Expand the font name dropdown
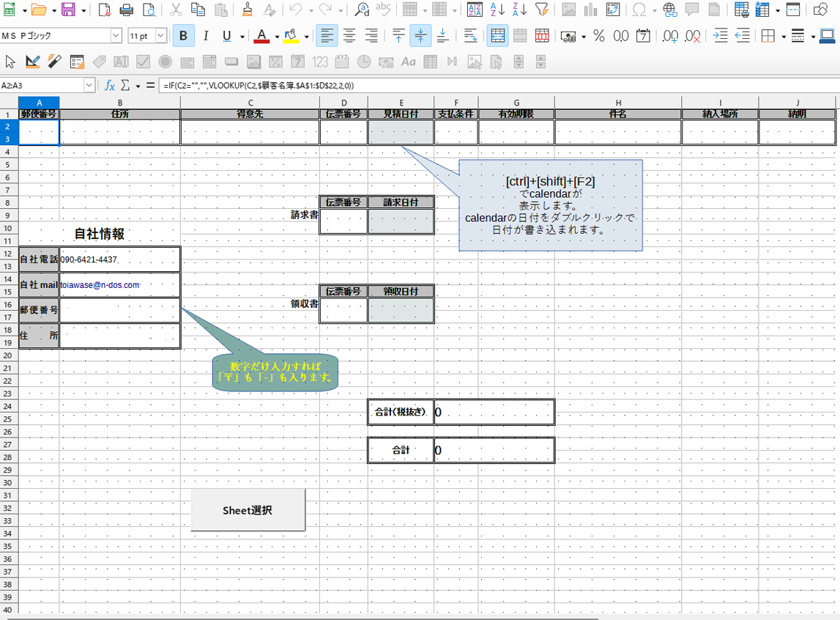The width and height of the screenshot is (840, 620). pos(116,36)
